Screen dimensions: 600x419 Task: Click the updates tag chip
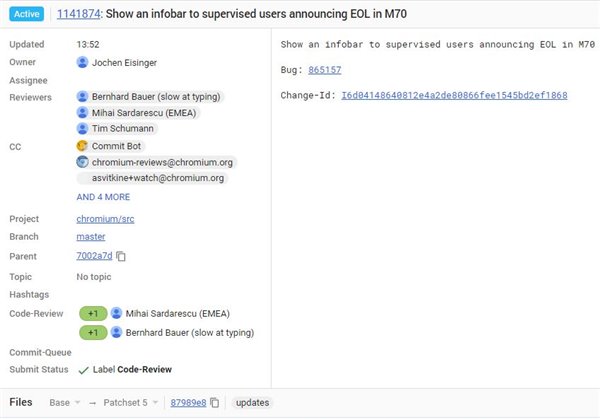pyautogui.click(x=253, y=403)
